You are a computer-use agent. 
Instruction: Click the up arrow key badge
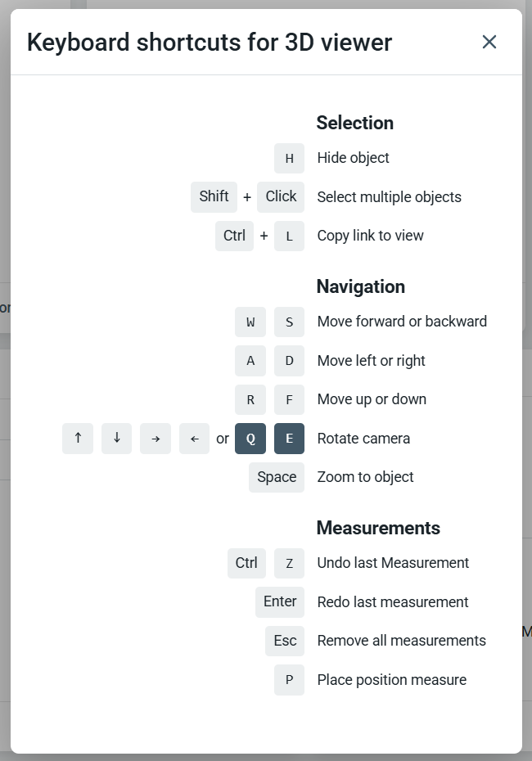click(78, 439)
